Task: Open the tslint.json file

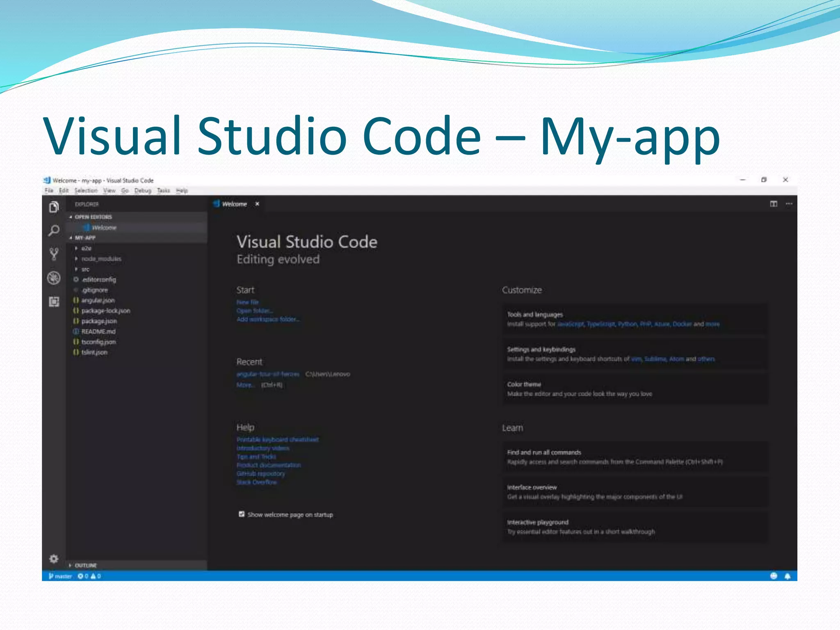Action: click(137, 352)
